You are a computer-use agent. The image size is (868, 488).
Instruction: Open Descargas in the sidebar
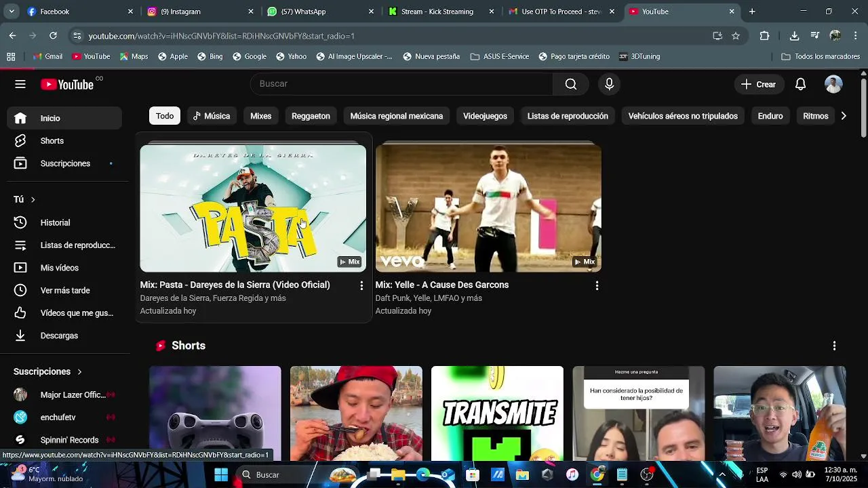point(65,335)
